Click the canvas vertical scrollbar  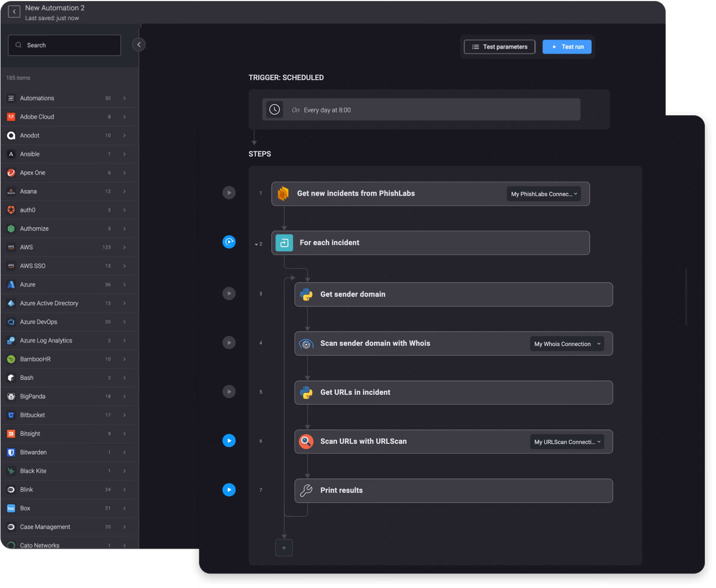(x=686, y=297)
